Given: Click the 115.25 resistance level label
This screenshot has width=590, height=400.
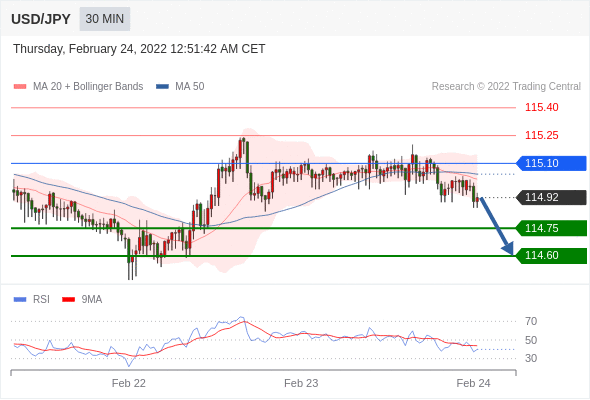Looking at the screenshot, I should tap(541, 135).
